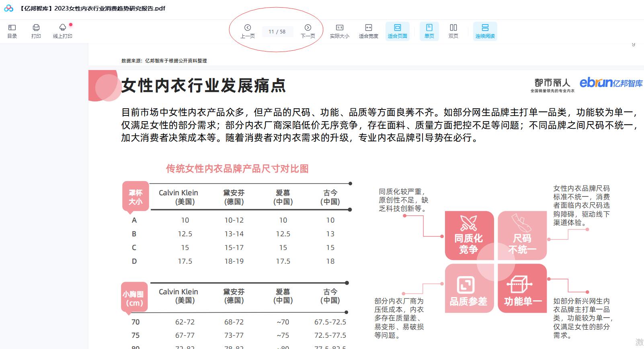
Task: Select the 功能单一 tile
Action: point(522,289)
